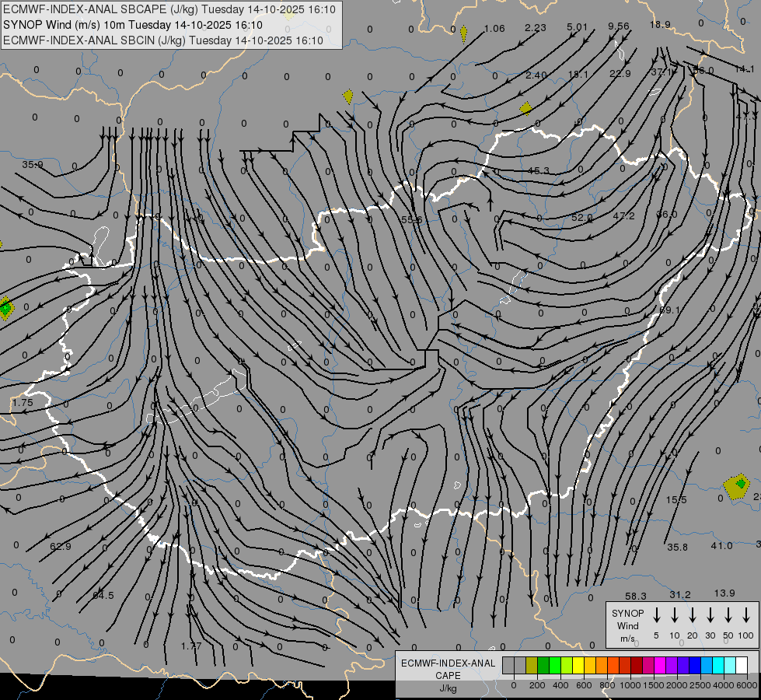Select the bright magenta CAPE legend swatch

coord(660,666)
